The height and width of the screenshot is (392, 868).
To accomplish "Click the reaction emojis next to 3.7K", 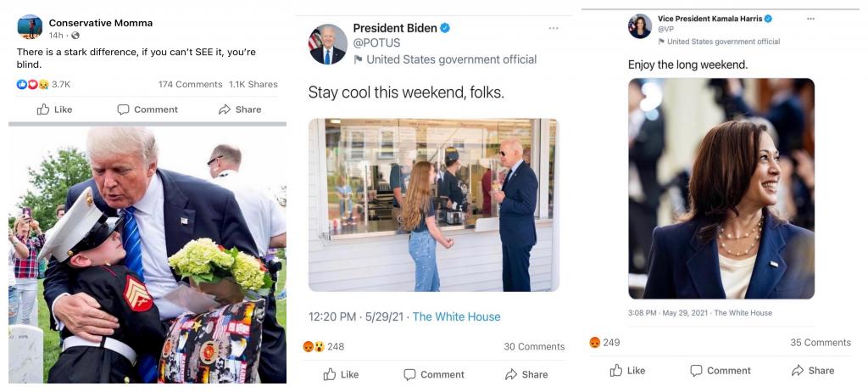I will click(32, 84).
